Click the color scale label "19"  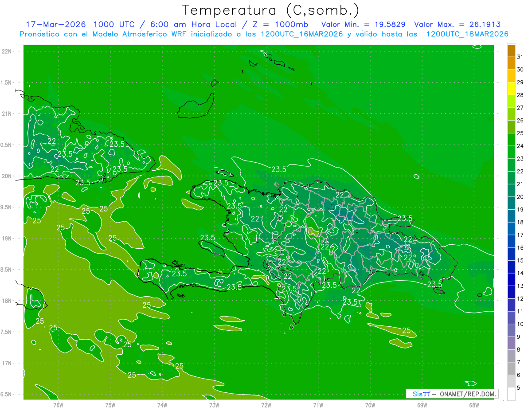(520, 210)
